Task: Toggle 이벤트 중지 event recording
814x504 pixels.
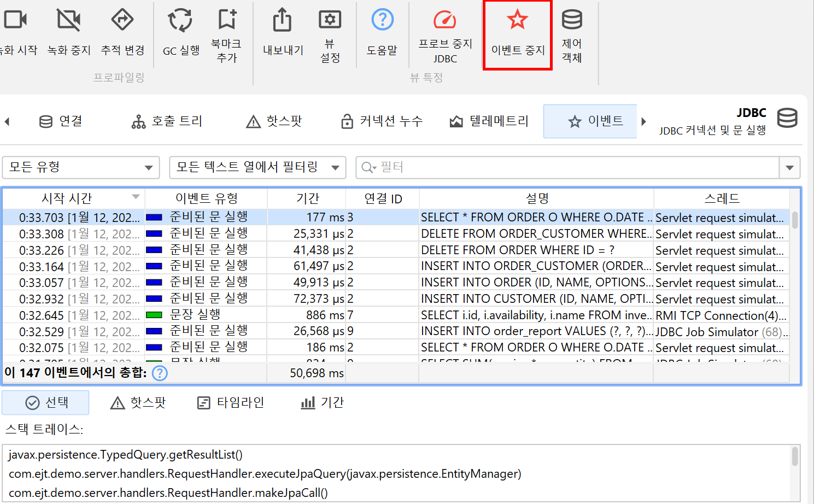Action: (x=517, y=20)
